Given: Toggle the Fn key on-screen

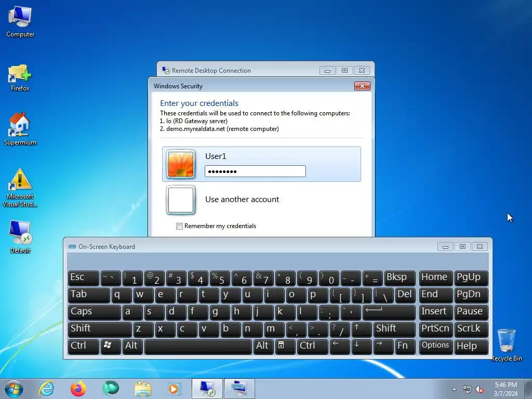Looking at the screenshot, I should (405, 347).
